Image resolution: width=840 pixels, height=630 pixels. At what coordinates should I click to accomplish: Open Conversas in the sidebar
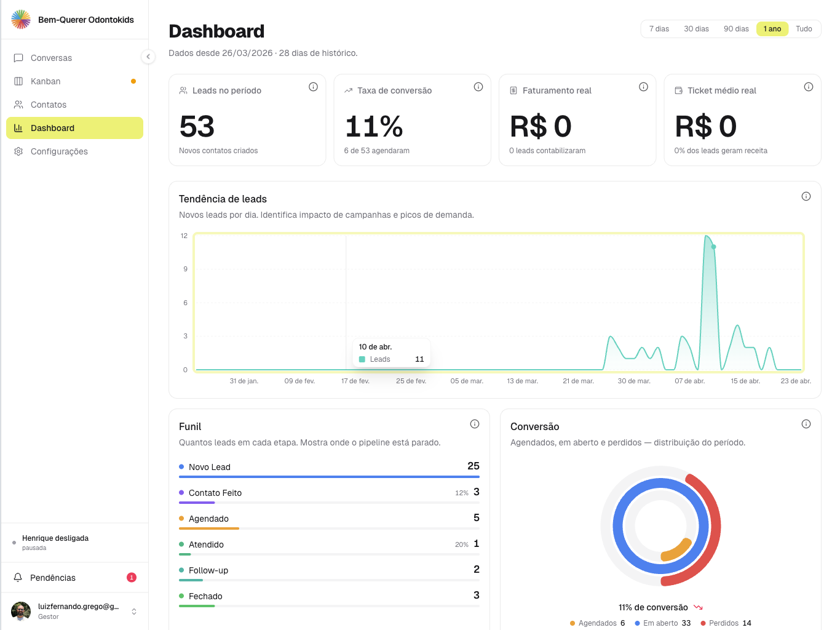point(51,58)
